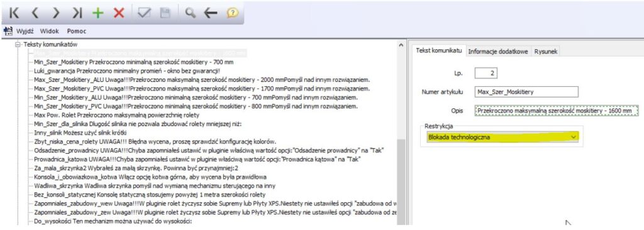Switch to the Informacje dodatkowe tab
The image size is (644, 230).
(x=498, y=52)
